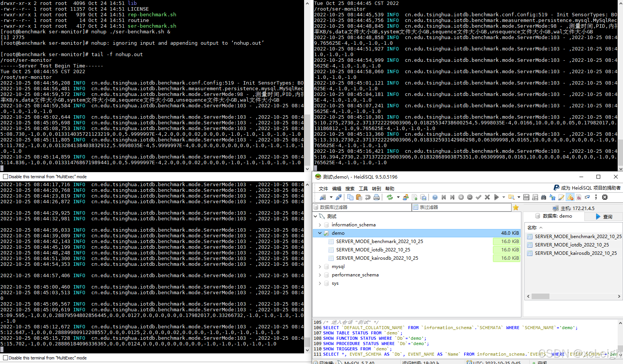623x364 pixels.
Task: Click the HeidiSQL donate link 成为 HeidiSQL 项目的捐助者
Action: 587,188
